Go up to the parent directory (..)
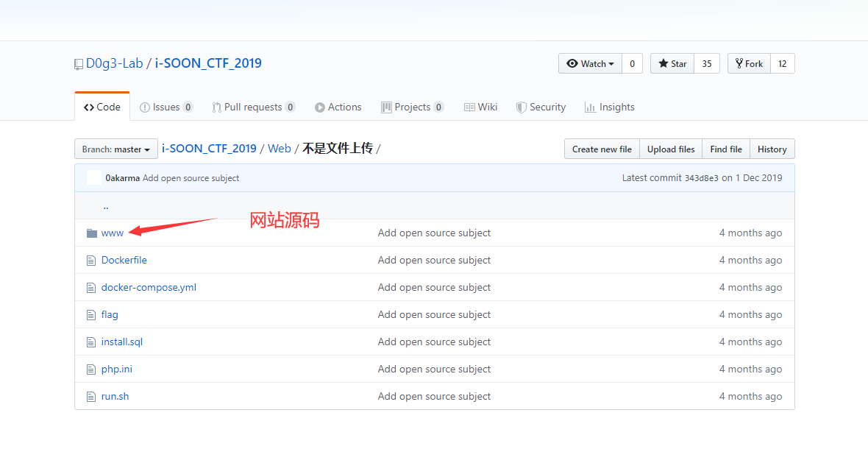The height and width of the screenshot is (449, 868). coord(106,206)
